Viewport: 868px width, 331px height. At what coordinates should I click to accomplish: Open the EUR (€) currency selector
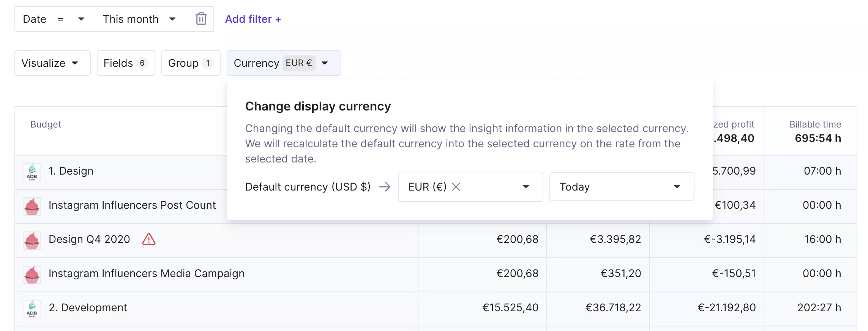(470, 187)
